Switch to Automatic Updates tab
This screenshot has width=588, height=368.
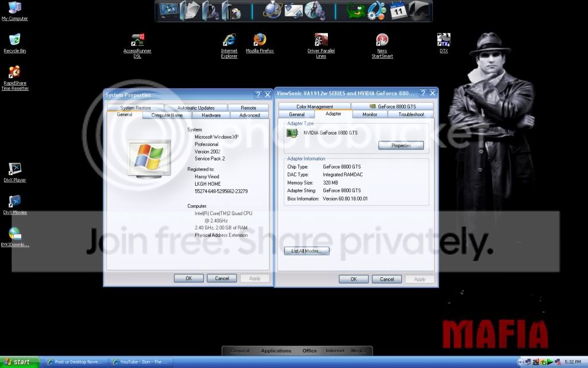[196, 108]
